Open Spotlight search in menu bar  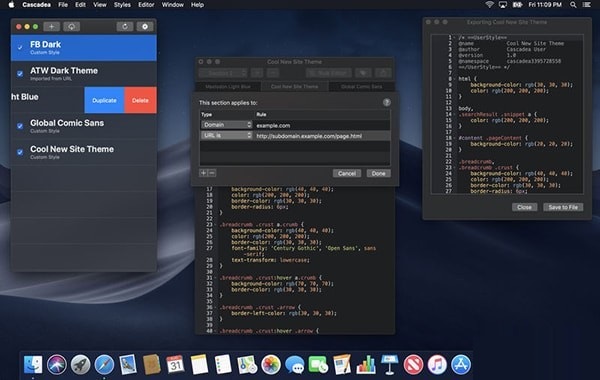[573, 5]
